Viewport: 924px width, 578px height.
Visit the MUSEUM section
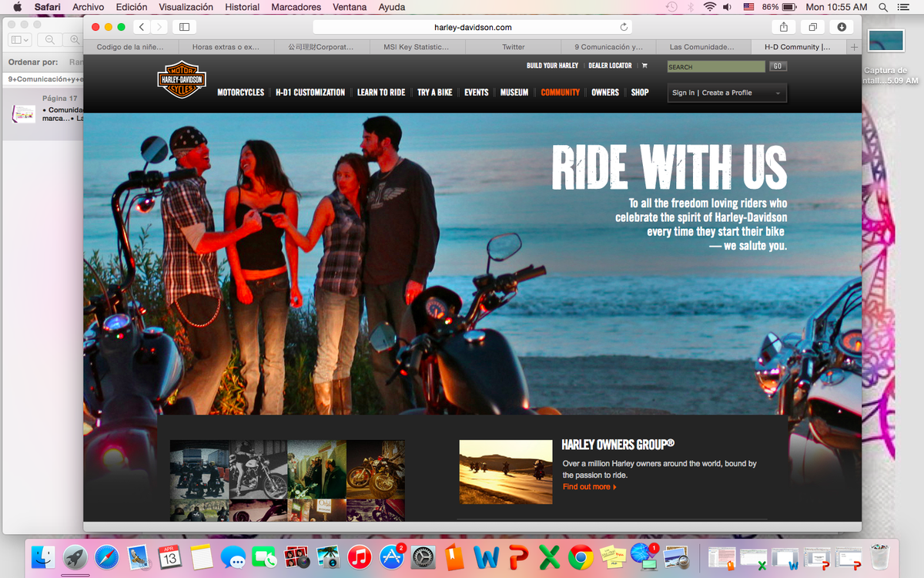point(514,92)
